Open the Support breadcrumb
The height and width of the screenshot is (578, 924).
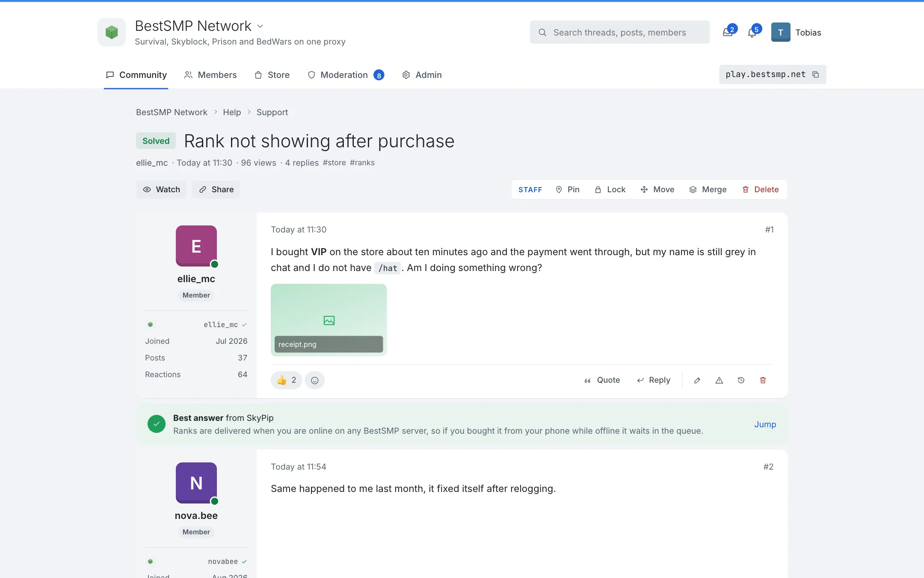click(x=272, y=112)
